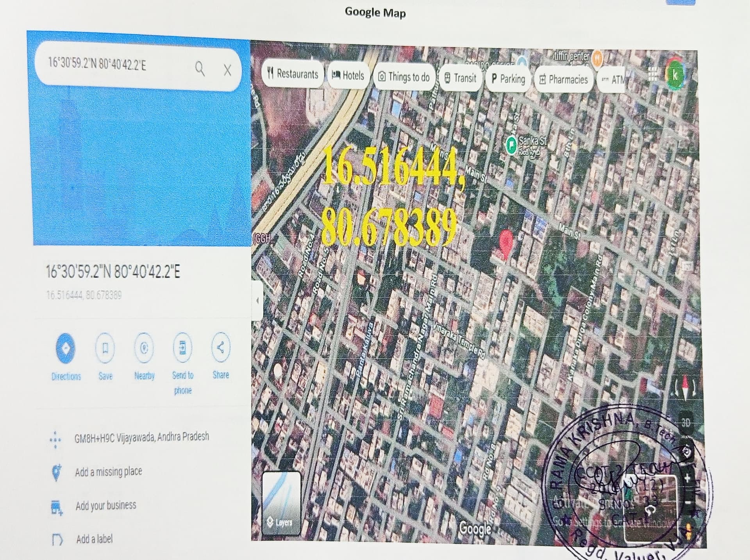Image resolution: width=750 pixels, height=560 pixels.
Task: Click the Add a label flag icon
Action: point(57,540)
